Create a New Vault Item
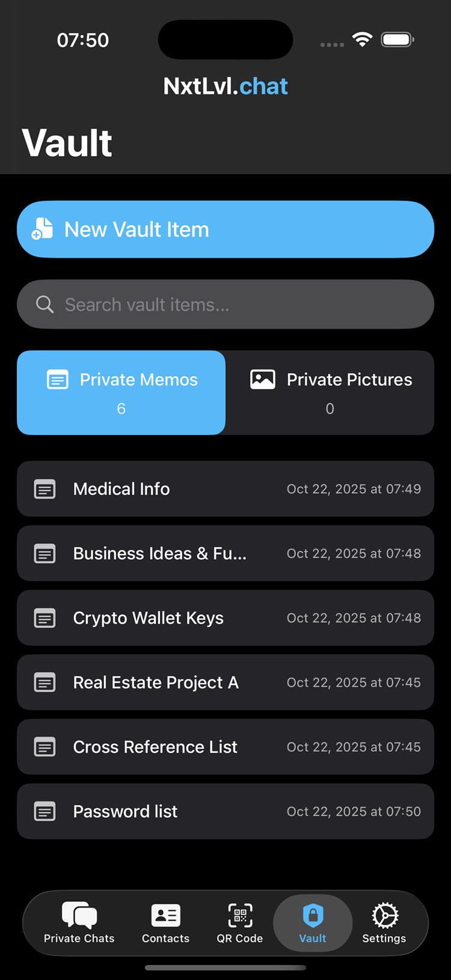This screenshot has width=451, height=980. (x=226, y=229)
